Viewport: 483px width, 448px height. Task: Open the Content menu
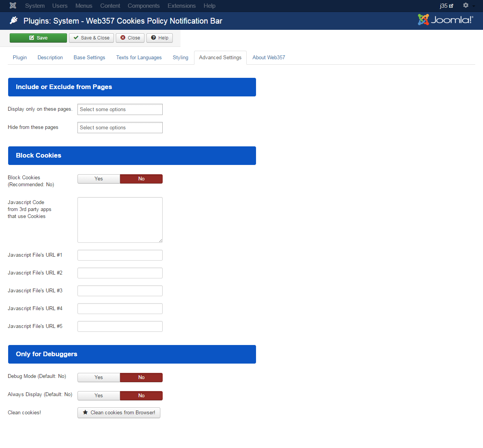(x=110, y=6)
